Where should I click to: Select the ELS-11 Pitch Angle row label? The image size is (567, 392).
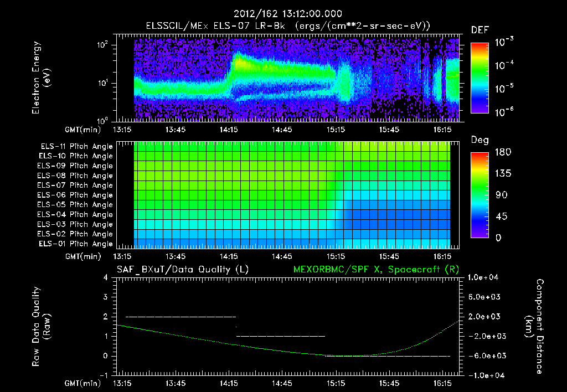[x=76, y=147]
